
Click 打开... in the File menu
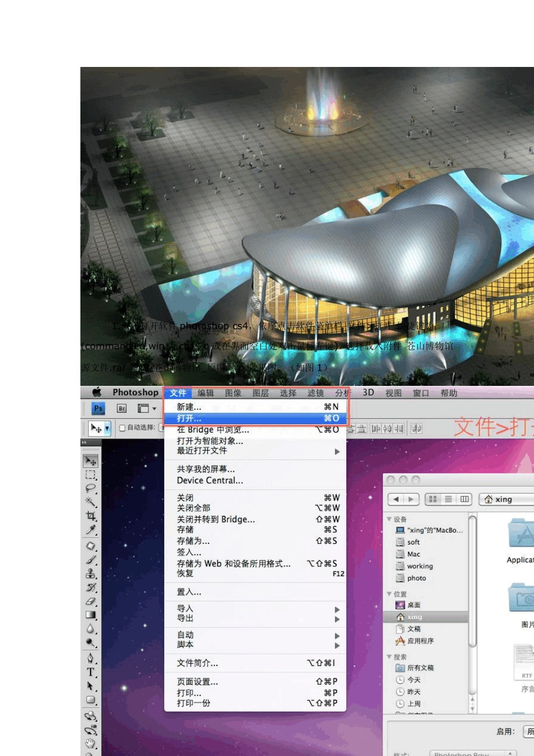click(189, 418)
